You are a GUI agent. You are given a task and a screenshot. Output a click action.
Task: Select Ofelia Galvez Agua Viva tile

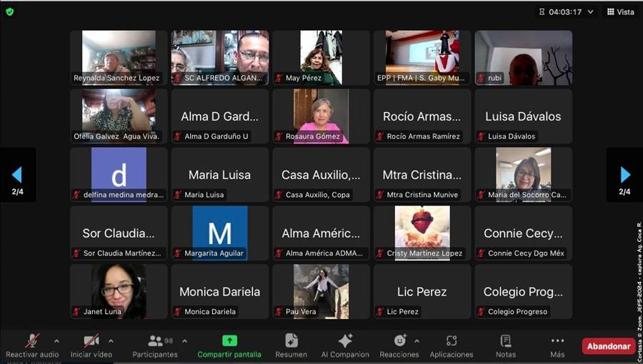click(x=119, y=116)
